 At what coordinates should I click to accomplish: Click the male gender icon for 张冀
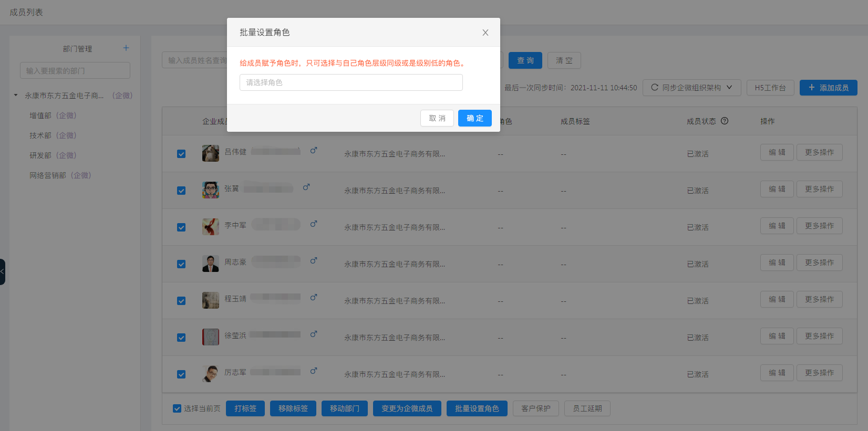(x=306, y=187)
